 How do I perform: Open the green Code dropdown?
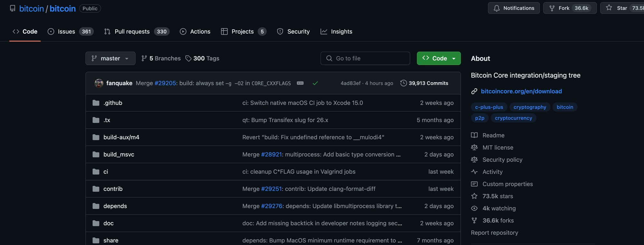[x=439, y=58]
